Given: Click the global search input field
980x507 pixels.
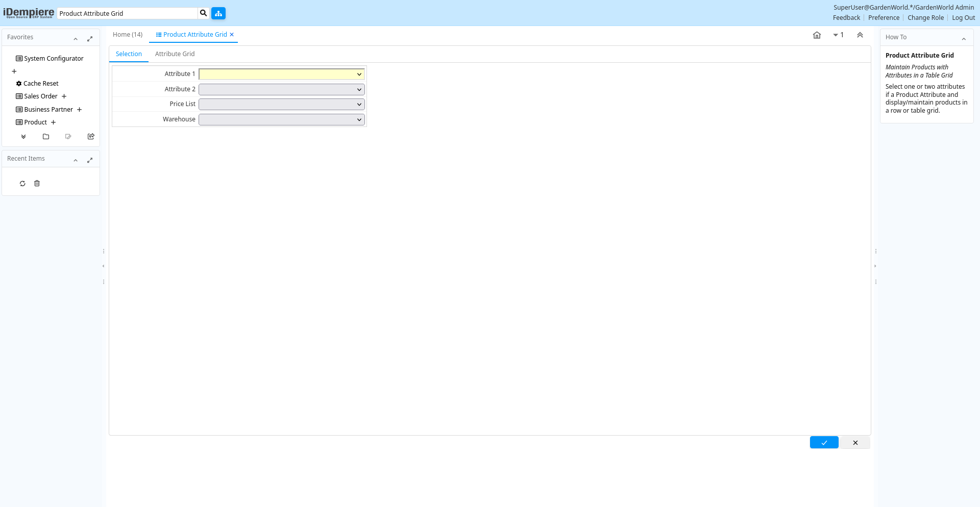Looking at the screenshot, I should [128, 13].
